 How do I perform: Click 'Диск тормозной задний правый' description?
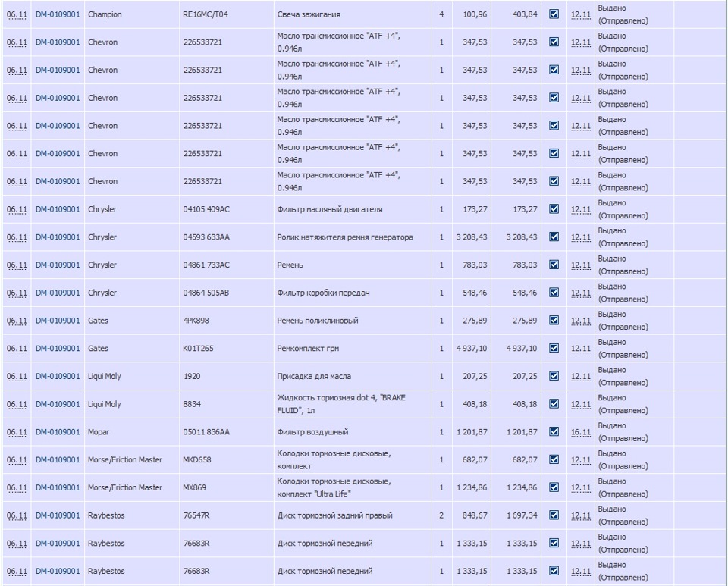click(x=334, y=515)
